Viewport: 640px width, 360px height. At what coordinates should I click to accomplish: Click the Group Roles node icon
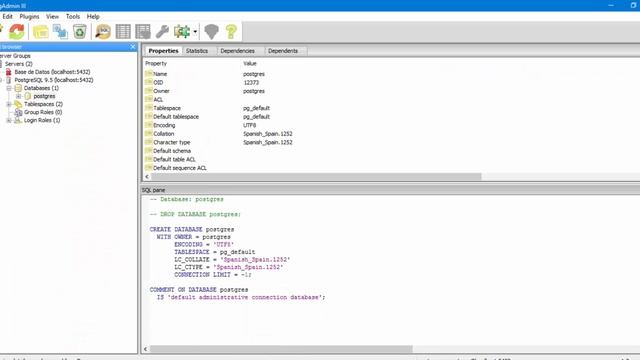click(18, 112)
